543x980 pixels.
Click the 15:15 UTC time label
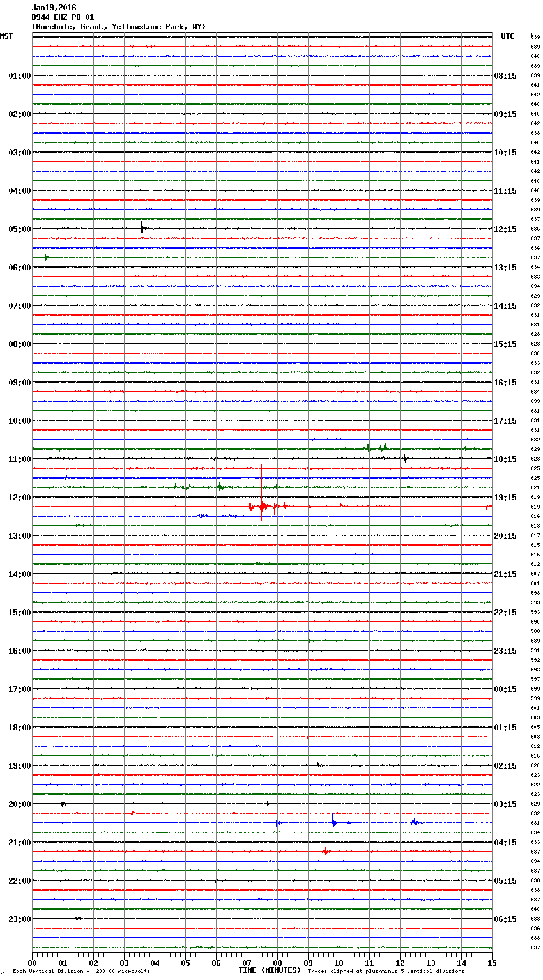505,344
